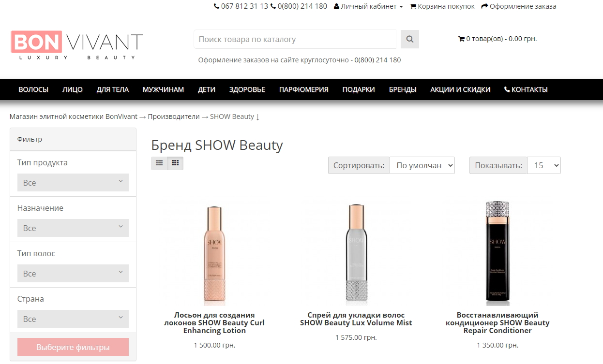Open the Волосы menu
The image size is (603, 364).
point(33,89)
